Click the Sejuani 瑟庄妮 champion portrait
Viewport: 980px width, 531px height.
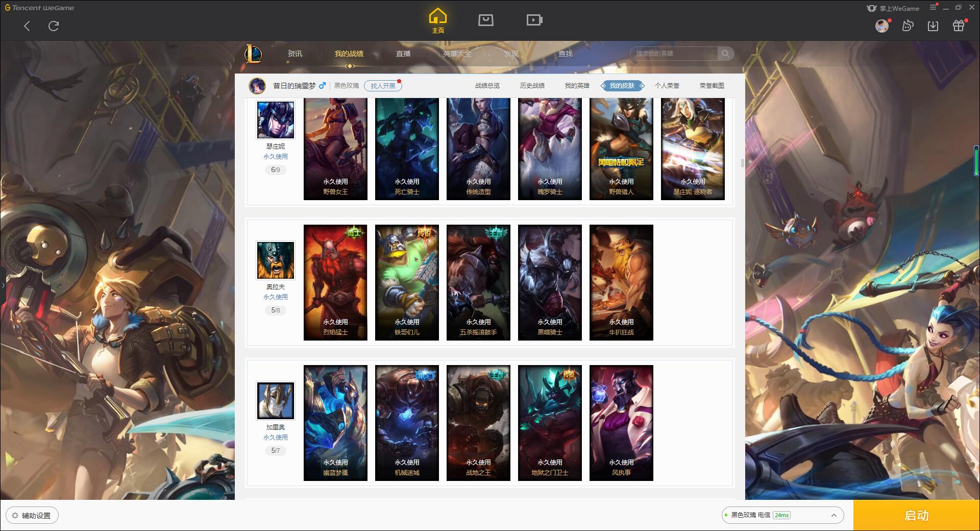point(276,120)
